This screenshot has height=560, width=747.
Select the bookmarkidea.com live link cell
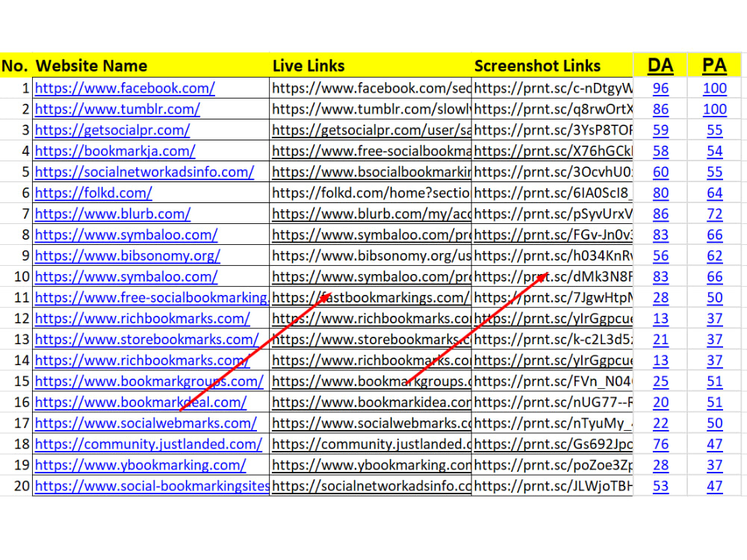(371, 402)
